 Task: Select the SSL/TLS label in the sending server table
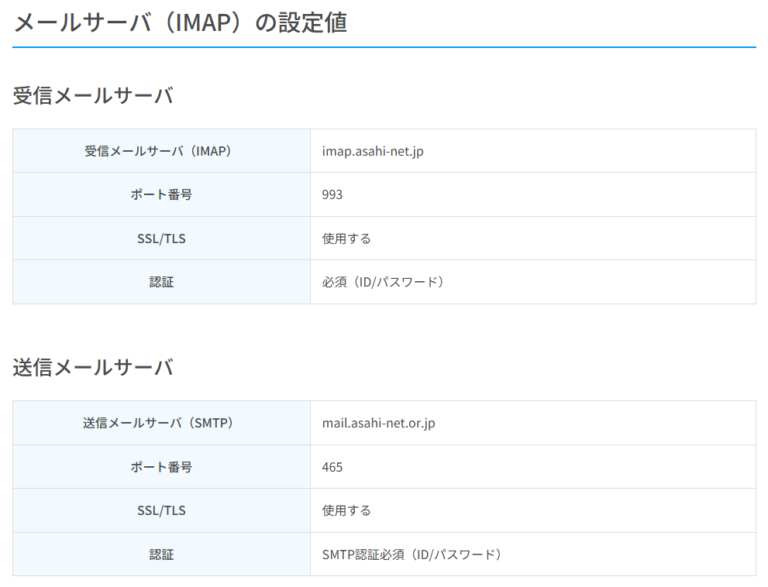(x=161, y=510)
